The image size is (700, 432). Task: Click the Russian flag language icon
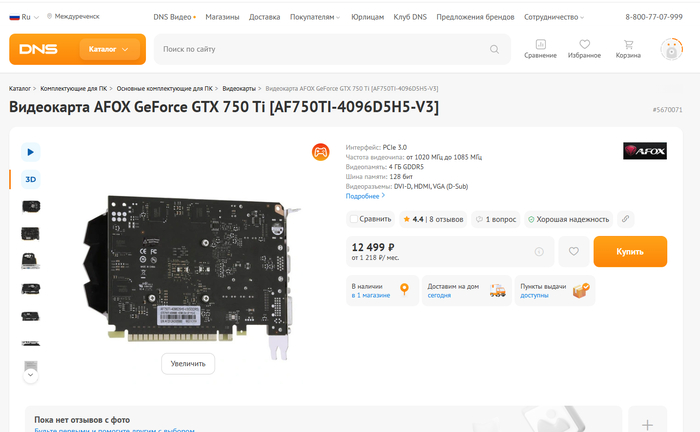(14, 17)
